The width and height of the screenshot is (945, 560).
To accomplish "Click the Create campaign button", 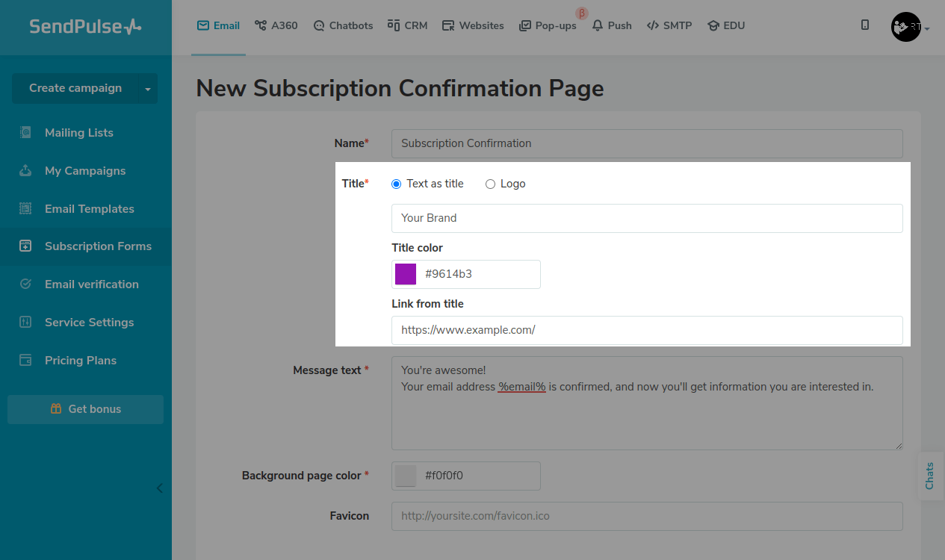I will [75, 88].
